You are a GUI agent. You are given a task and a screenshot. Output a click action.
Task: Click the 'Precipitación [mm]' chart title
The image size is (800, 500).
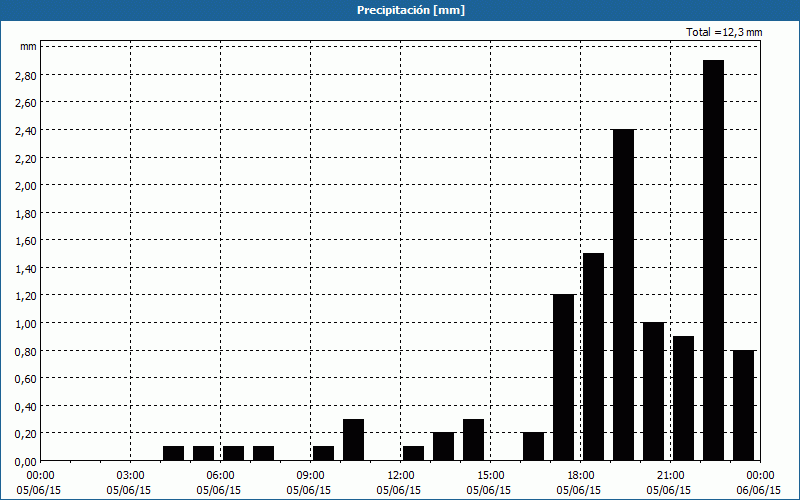coord(411,10)
